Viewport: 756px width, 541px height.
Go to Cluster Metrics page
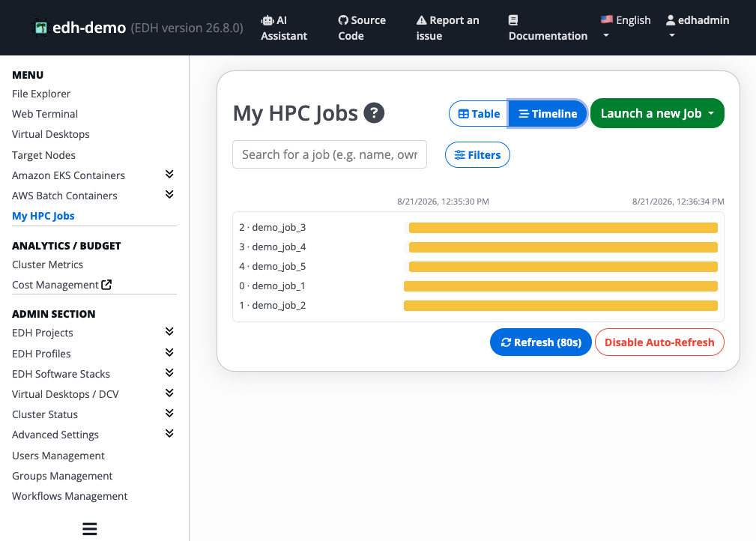[47, 265]
